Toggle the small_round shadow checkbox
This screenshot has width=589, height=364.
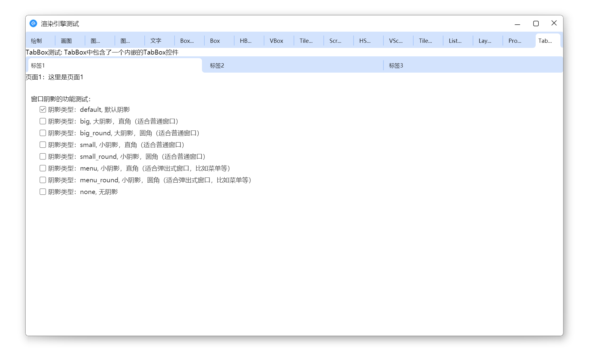43,156
